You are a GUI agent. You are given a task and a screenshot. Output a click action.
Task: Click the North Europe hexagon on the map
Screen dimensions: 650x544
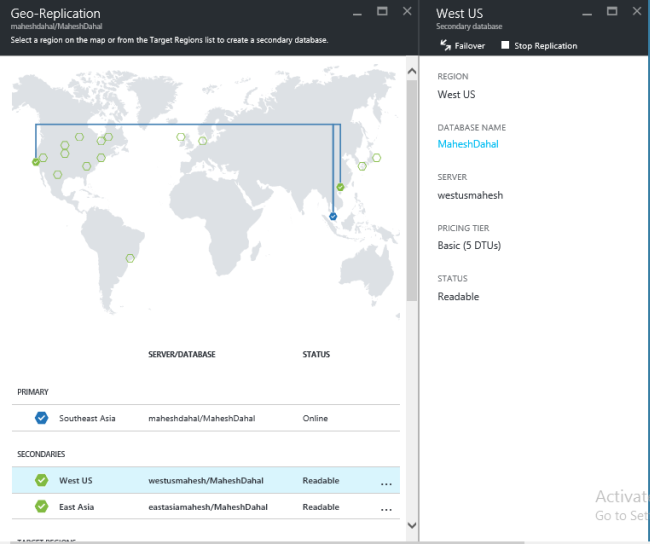181,137
